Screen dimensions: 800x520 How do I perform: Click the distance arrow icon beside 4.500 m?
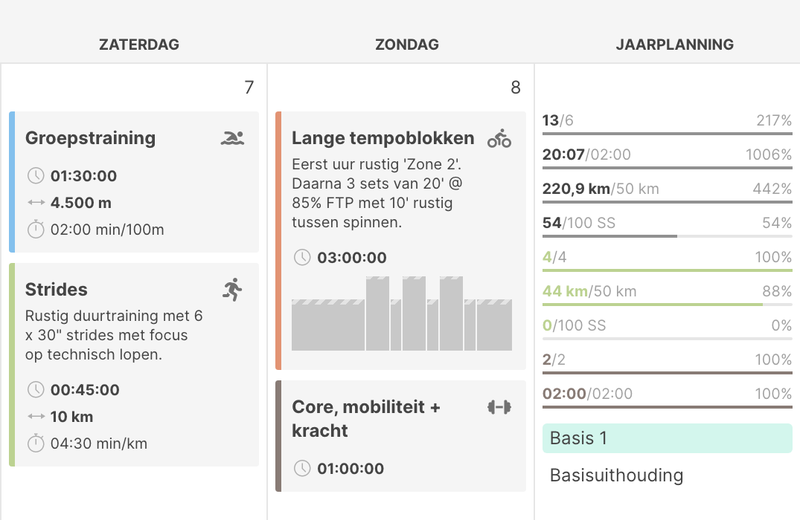[x=36, y=203]
